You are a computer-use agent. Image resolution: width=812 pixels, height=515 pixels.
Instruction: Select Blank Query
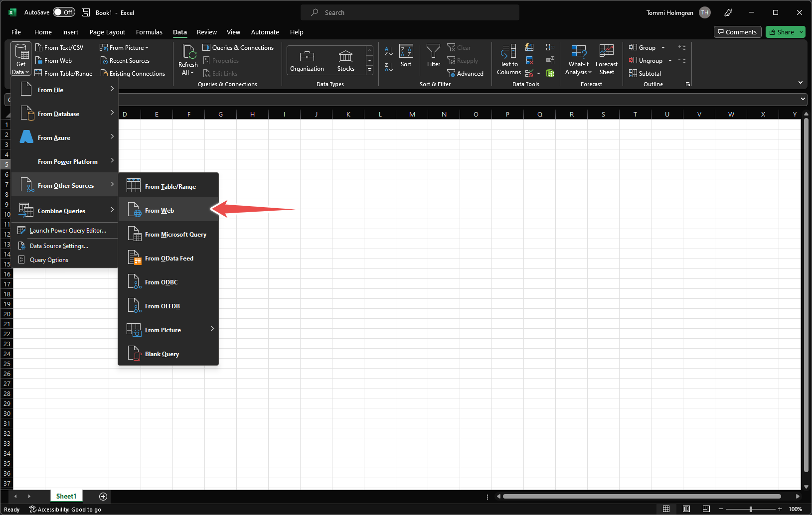tap(168, 354)
